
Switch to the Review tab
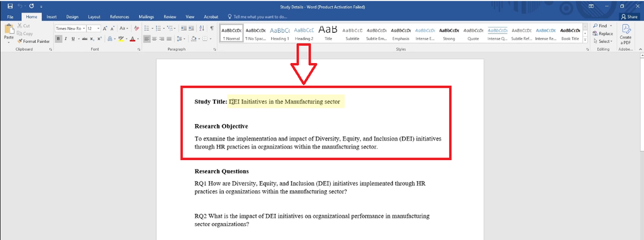click(x=170, y=17)
